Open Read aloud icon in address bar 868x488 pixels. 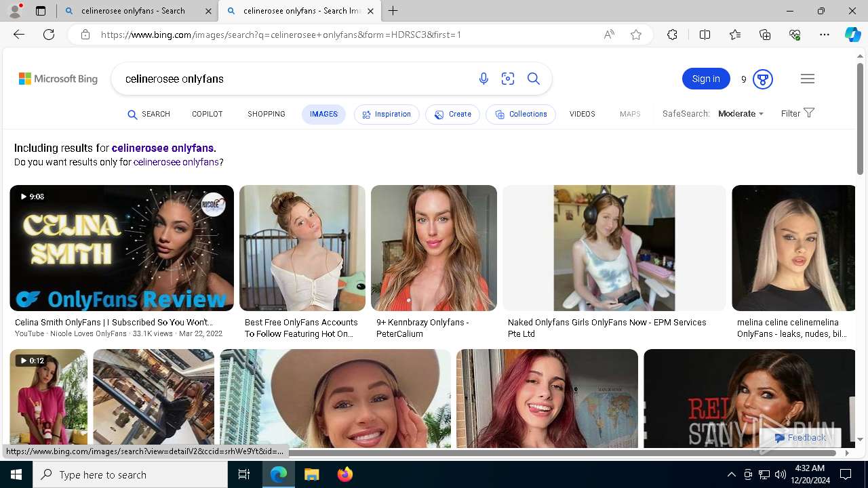tap(609, 35)
